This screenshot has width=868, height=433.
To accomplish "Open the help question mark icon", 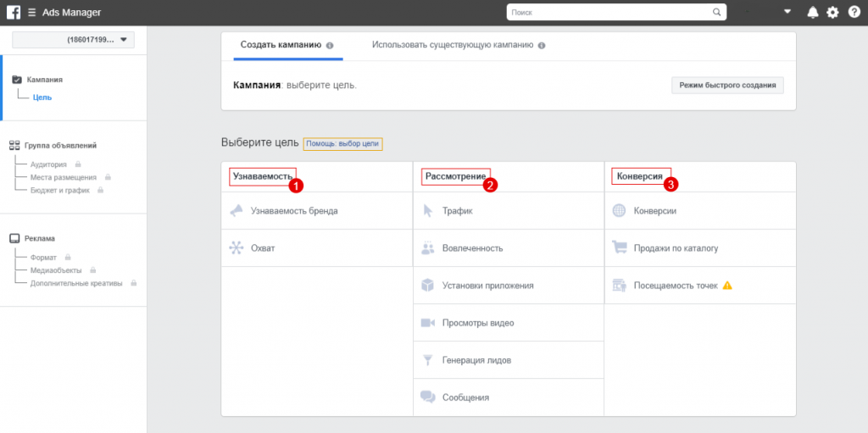I will 854,12.
